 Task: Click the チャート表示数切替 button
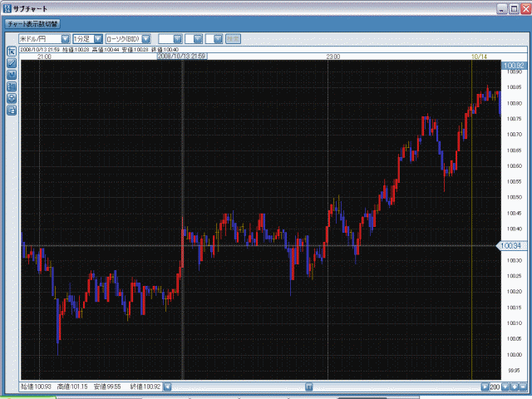tap(32, 24)
